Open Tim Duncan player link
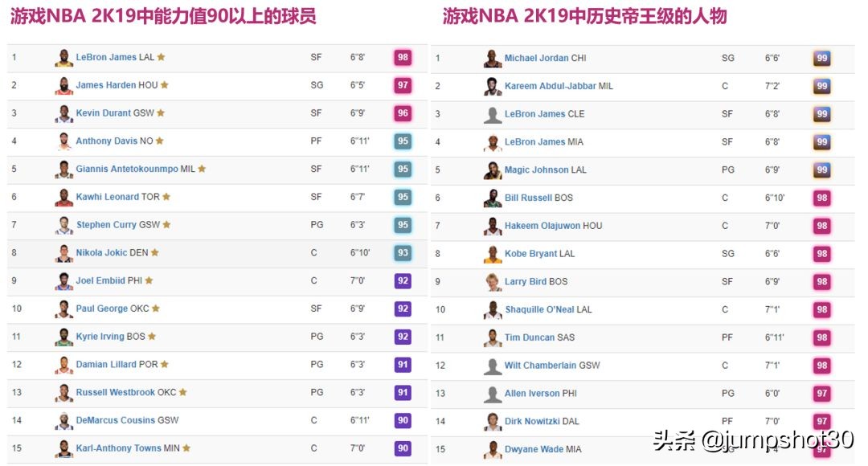Viewport: 868px width, 466px height. coord(529,337)
